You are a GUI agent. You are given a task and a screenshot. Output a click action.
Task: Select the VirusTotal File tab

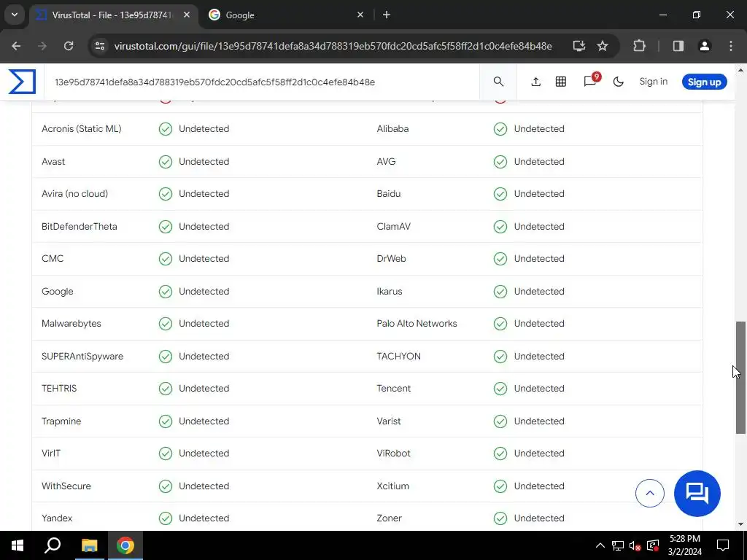coord(113,15)
